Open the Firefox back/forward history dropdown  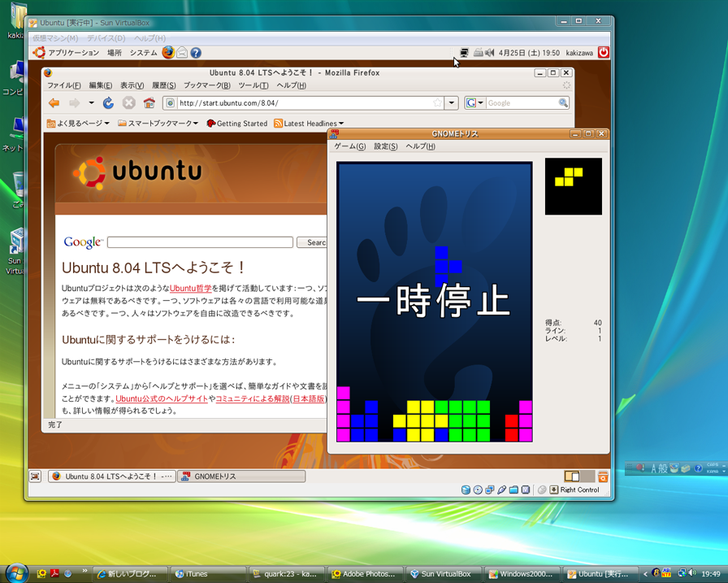click(92, 102)
